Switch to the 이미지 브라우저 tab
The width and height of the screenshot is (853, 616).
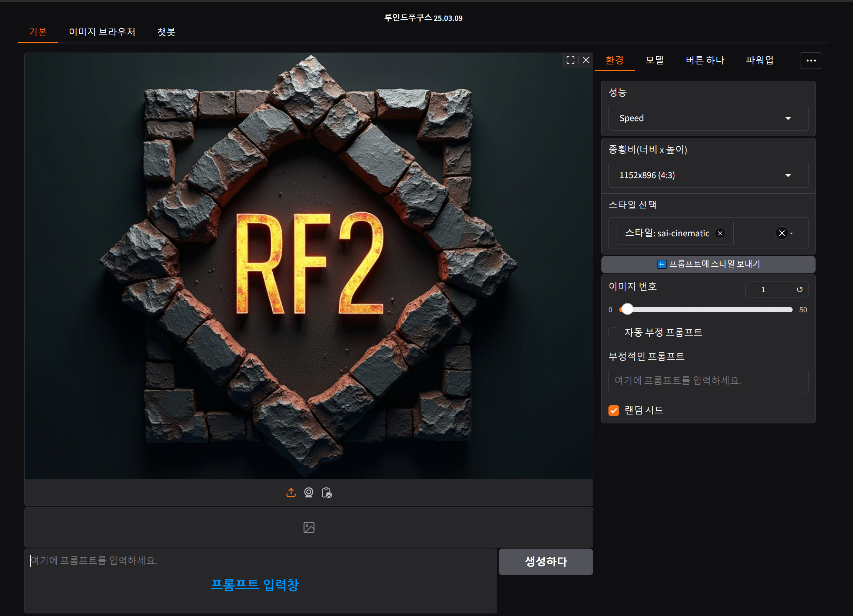click(x=102, y=32)
